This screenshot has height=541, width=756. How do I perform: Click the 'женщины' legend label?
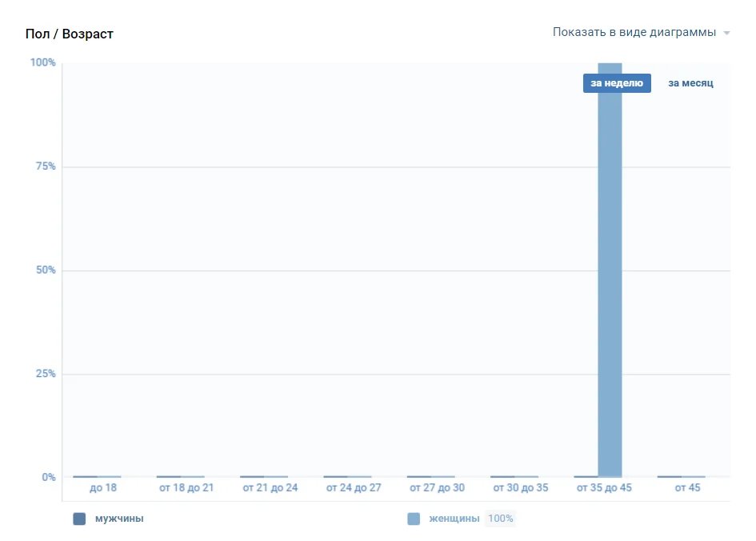pos(454,519)
